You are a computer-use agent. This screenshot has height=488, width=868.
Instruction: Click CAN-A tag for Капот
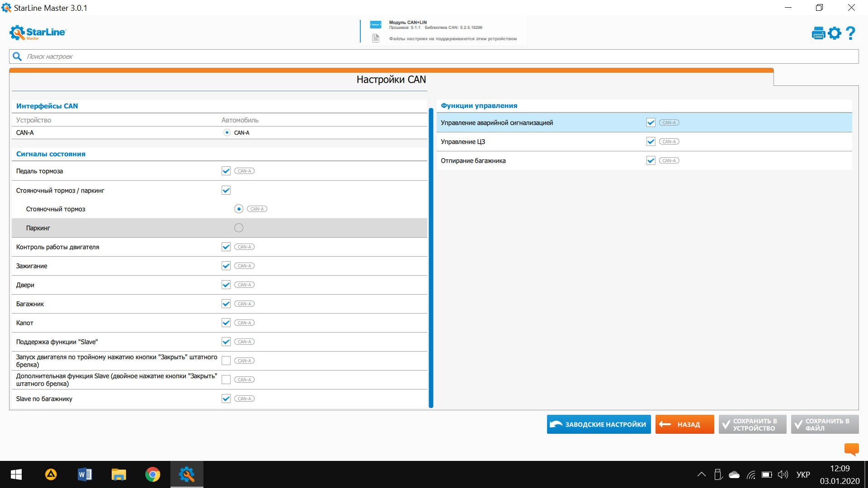coord(244,323)
